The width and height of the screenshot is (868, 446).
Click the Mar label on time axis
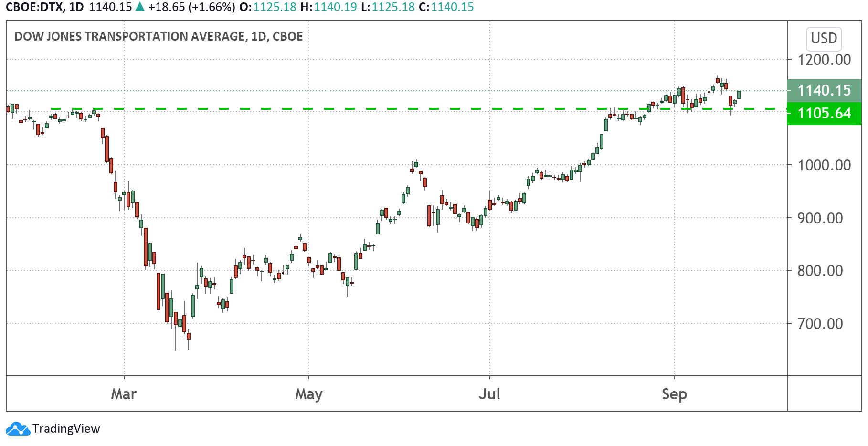point(124,394)
